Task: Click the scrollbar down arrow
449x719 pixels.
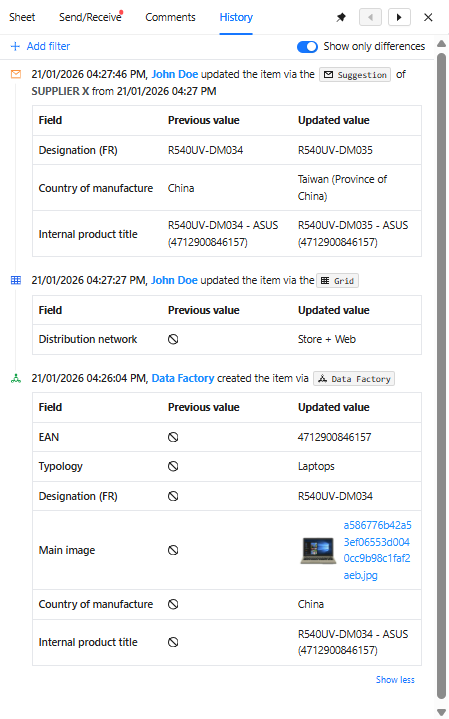Action: 441,712
